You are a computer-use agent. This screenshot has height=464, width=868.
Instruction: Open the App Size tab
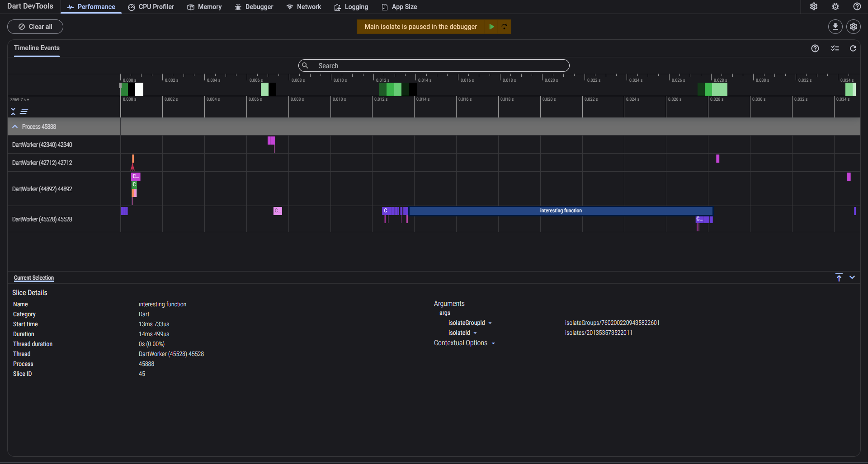tap(399, 7)
